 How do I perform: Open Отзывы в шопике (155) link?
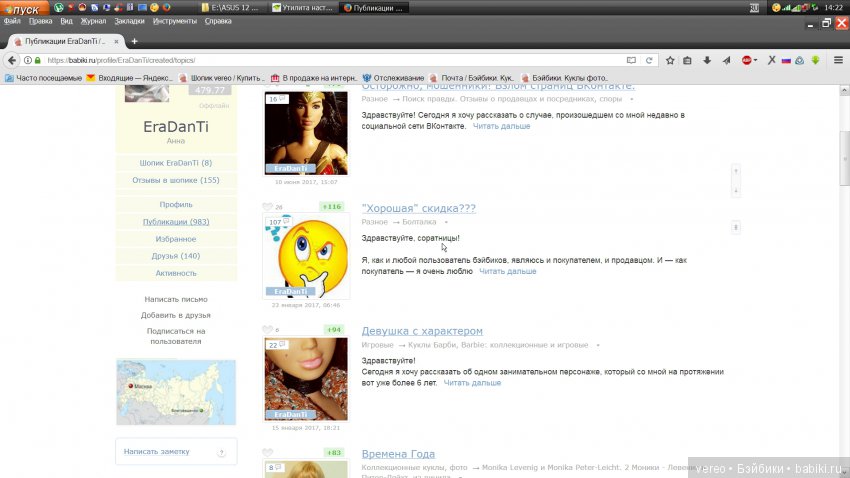[176, 180]
